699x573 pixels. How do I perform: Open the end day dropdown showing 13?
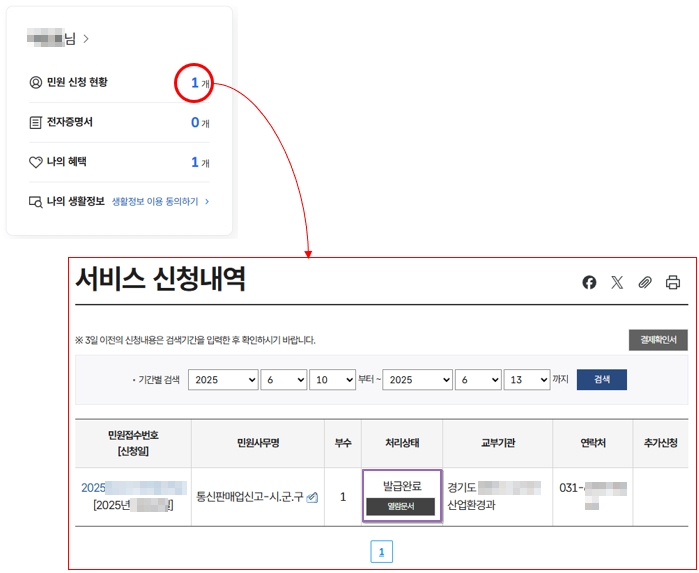pos(527,379)
